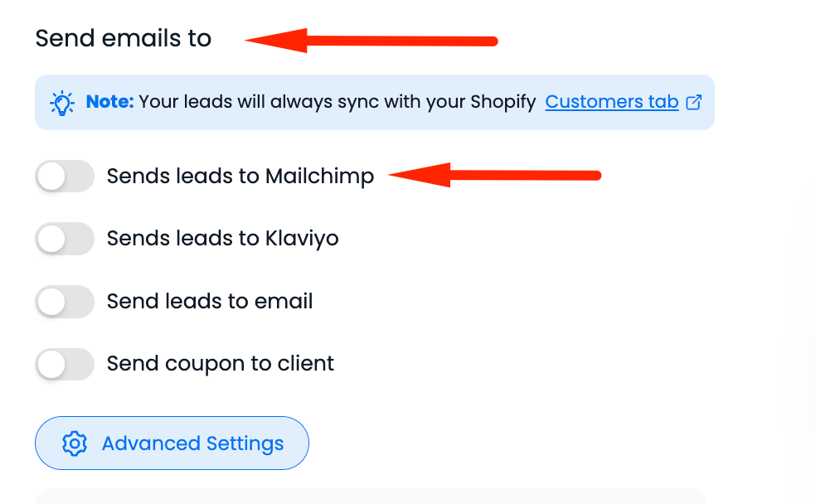Click the gray panel below Advanced Settings
The image size is (816, 504).
[370, 496]
